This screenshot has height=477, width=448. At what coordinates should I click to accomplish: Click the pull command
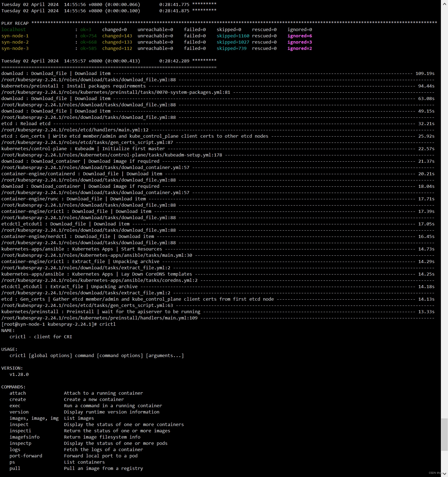(x=15, y=468)
